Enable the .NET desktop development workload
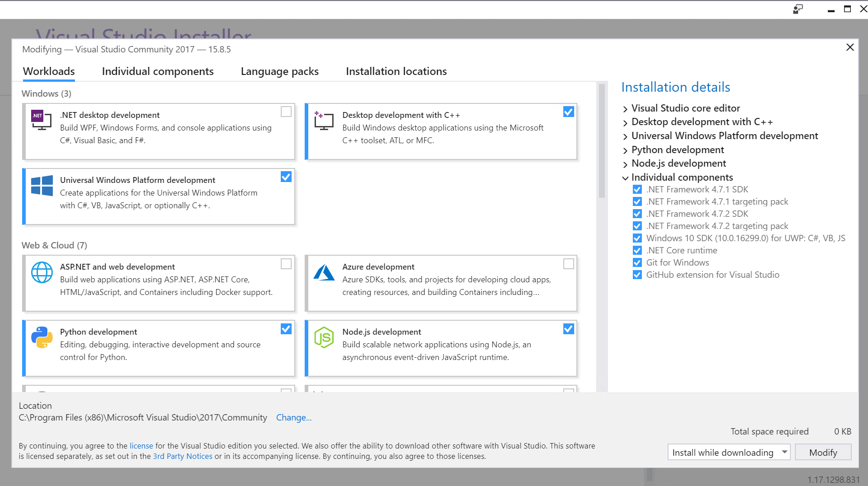This screenshot has height=486, width=868. [286, 112]
